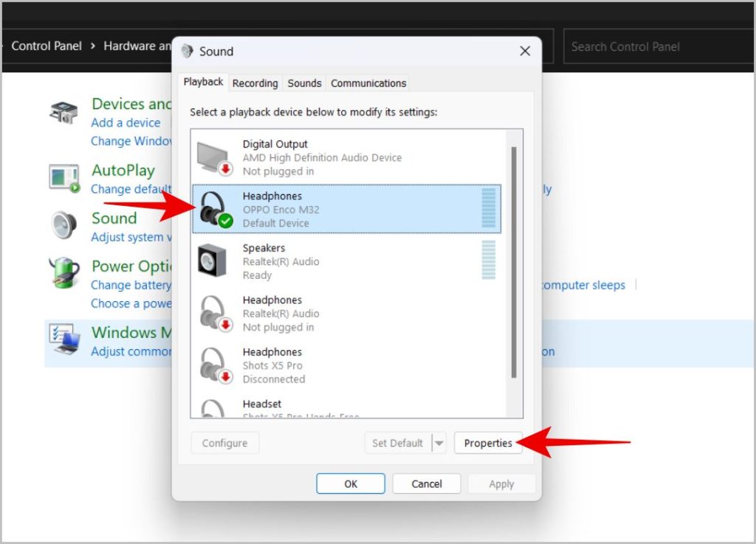Screen dimensions: 756x544
Task: Open the AutoPlay heading link
Action: pos(123,170)
